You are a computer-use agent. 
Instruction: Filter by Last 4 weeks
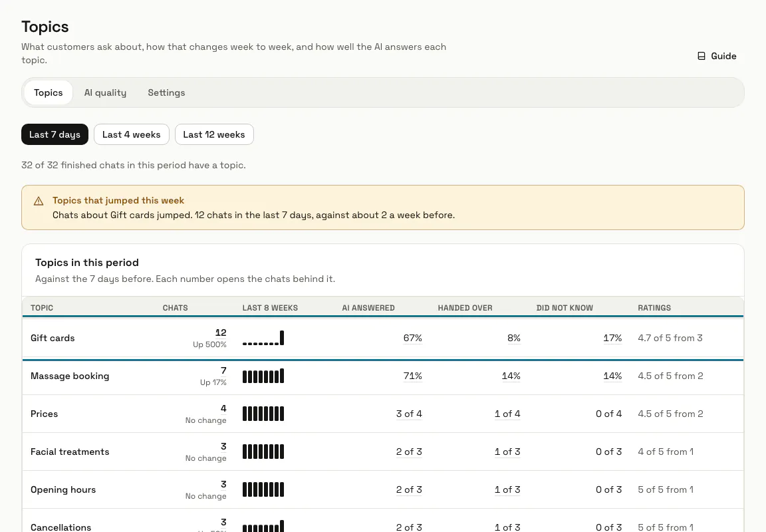tap(132, 134)
